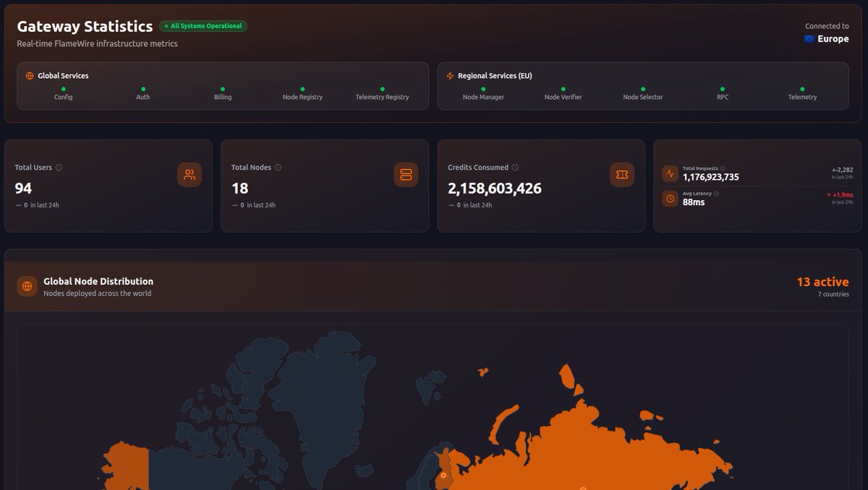Click the 88ms latency value

coord(694,202)
